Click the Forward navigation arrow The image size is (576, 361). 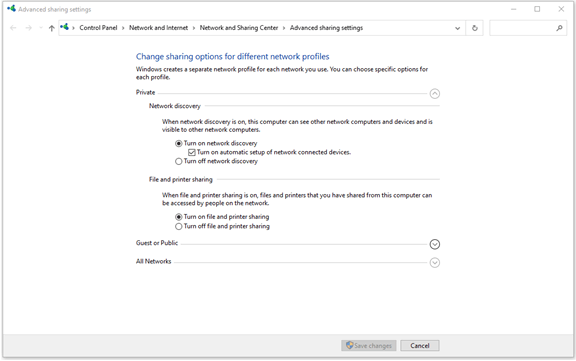(x=28, y=28)
